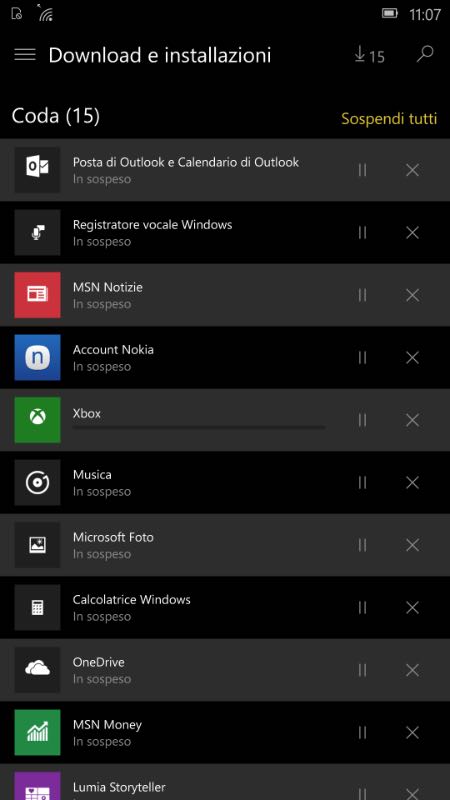Screen dimensions: 450x800
Task: Open the OneDrive cloud icon
Action: 37,670
